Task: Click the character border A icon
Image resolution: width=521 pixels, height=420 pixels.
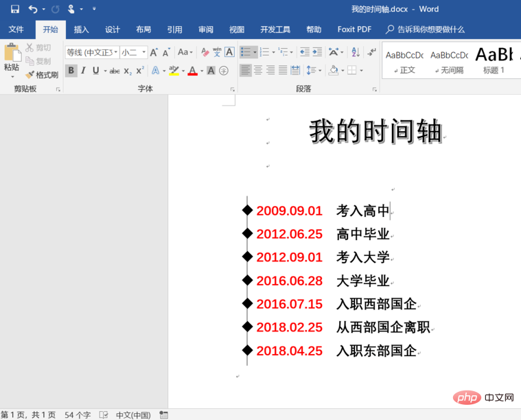Action: tap(229, 52)
